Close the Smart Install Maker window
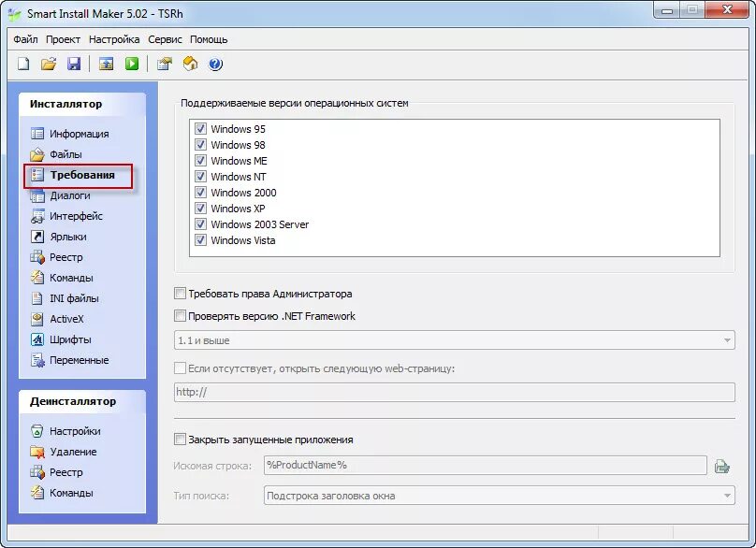The height and width of the screenshot is (548, 756). 728,10
